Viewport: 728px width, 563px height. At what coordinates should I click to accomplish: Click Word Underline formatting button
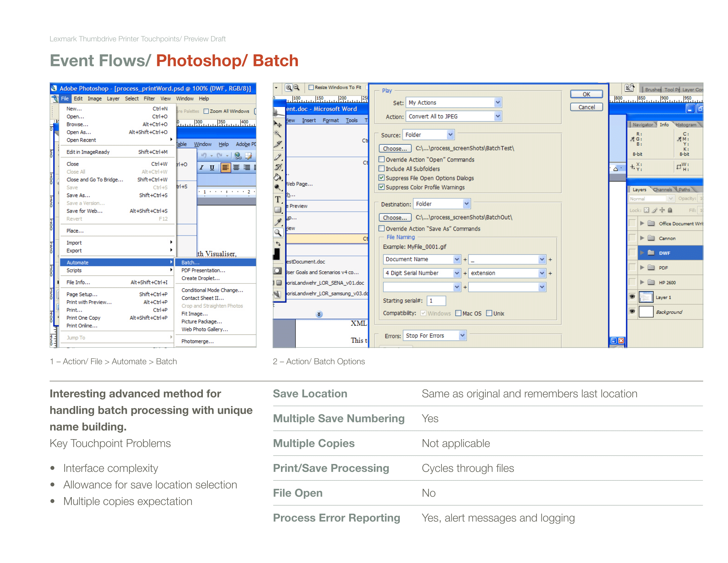pyautogui.click(x=212, y=168)
